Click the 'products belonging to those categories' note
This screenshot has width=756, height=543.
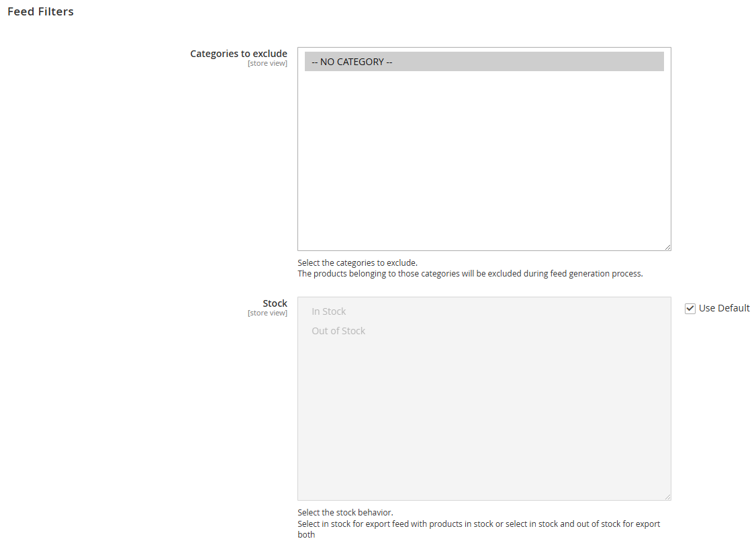470,274
